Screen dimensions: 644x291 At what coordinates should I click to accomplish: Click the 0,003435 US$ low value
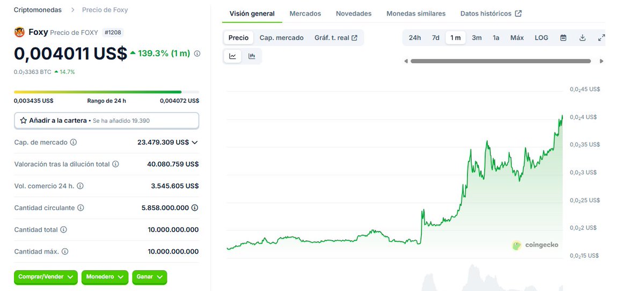(33, 101)
